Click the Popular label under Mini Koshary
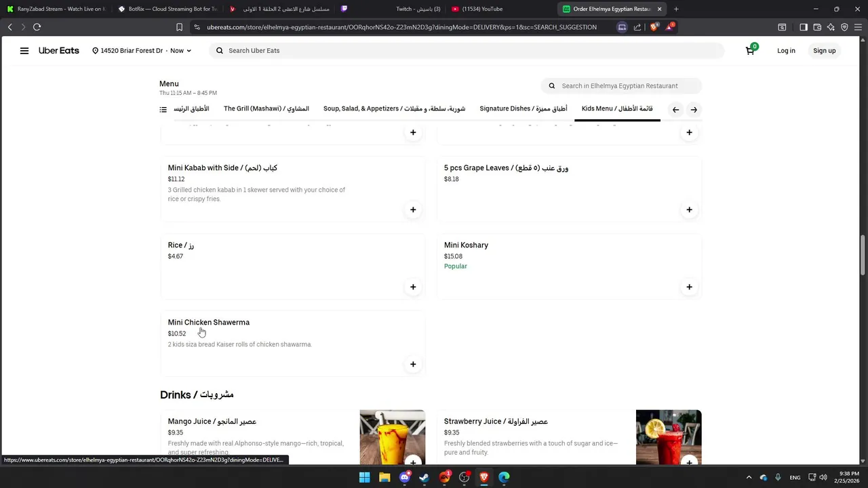Image resolution: width=868 pixels, height=488 pixels. click(456, 266)
